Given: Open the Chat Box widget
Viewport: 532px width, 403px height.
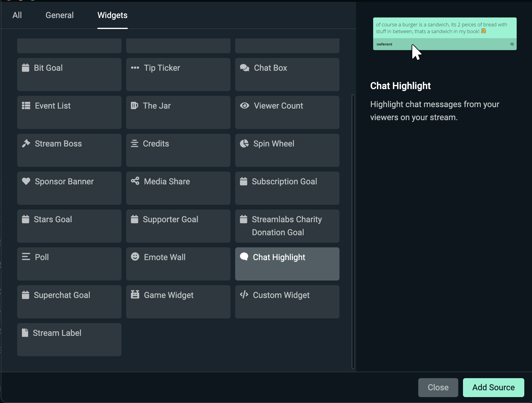Looking at the screenshot, I should pyautogui.click(x=287, y=74).
